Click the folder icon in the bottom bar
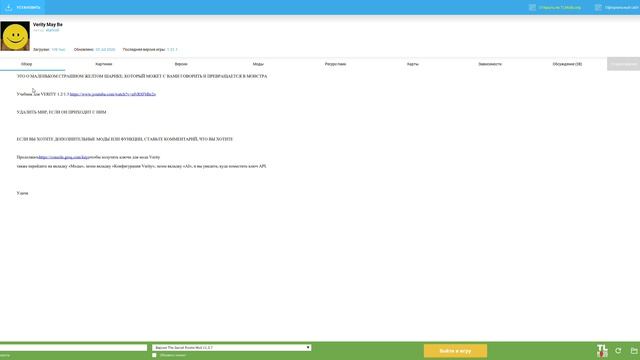The width and height of the screenshot is (640, 360). click(634, 351)
